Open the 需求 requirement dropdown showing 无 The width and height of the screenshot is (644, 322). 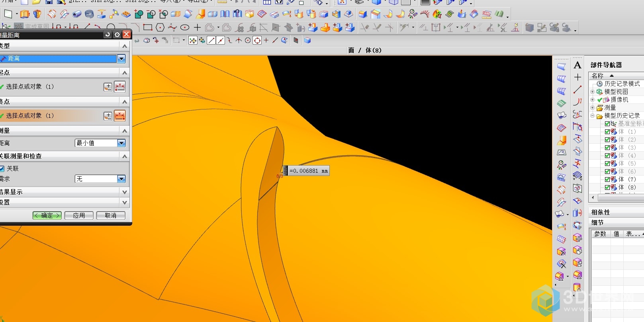pyautogui.click(x=121, y=179)
